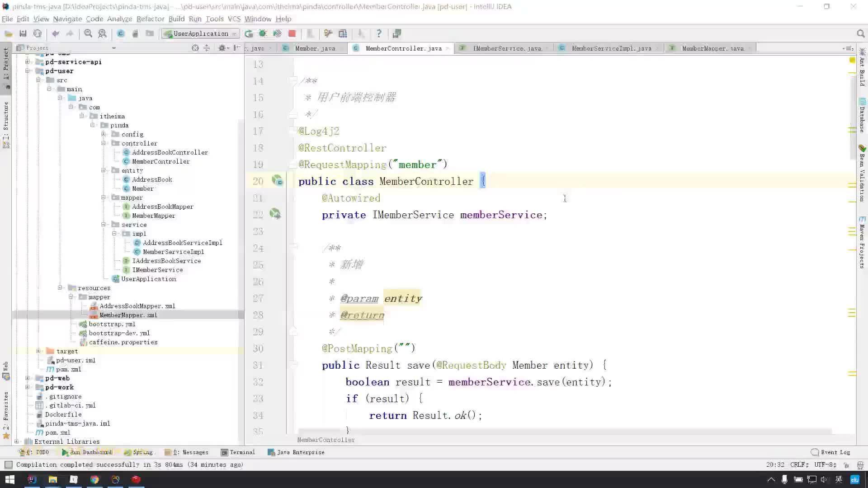The height and width of the screenshot is (488, 868).
Task: Click Windows Start button on taskbar
Action: 9,479
